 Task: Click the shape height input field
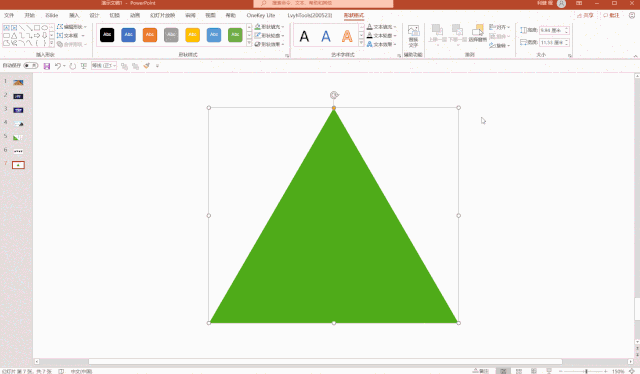coord(554,30)
